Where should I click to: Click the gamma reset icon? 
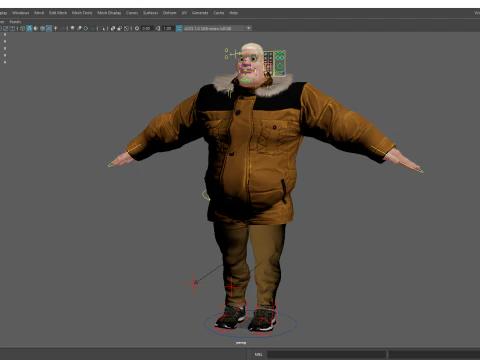pos(158,28)
